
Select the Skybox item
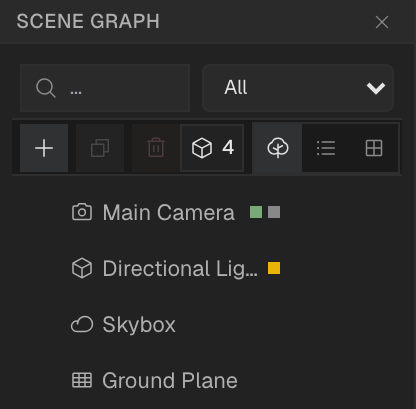(x=208, y=324)
